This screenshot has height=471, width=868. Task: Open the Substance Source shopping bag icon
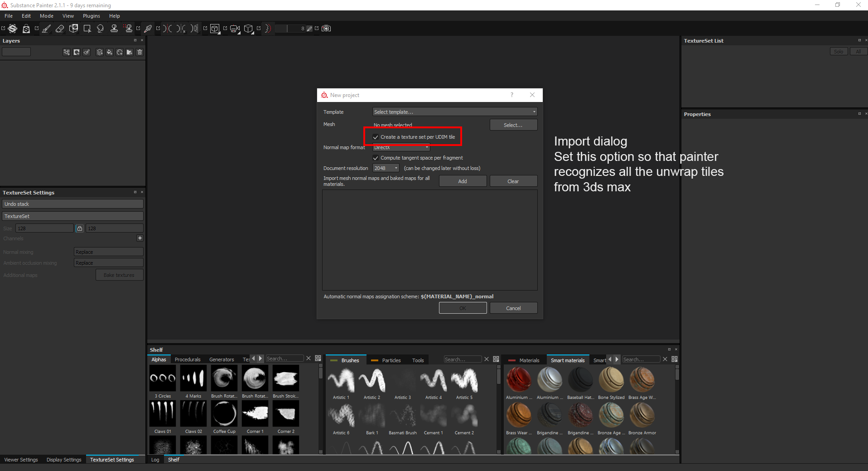[26, 29]
